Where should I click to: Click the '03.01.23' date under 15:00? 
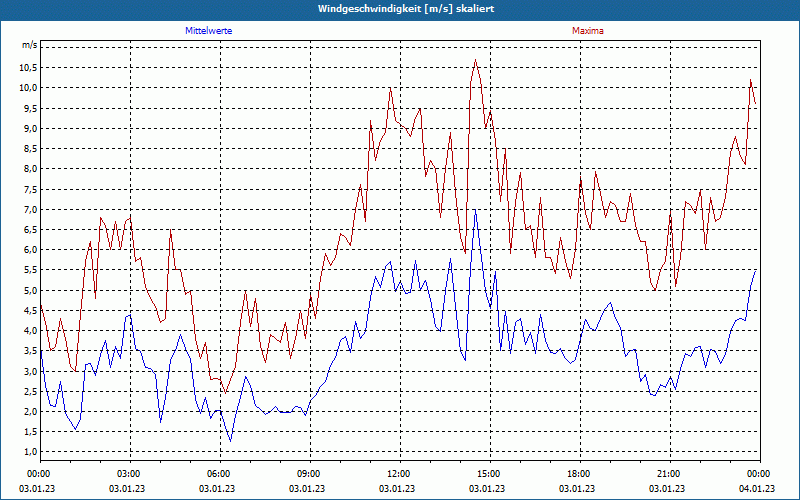pyautogui.click(x=487, y=489)
